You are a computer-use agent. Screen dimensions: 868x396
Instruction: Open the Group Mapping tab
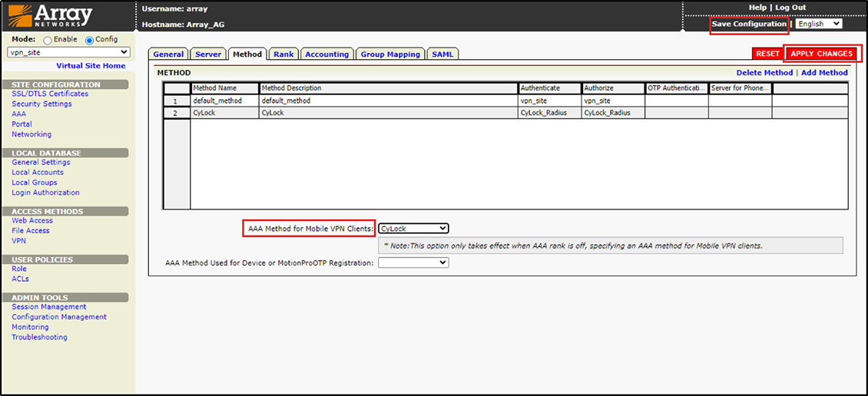390,54
